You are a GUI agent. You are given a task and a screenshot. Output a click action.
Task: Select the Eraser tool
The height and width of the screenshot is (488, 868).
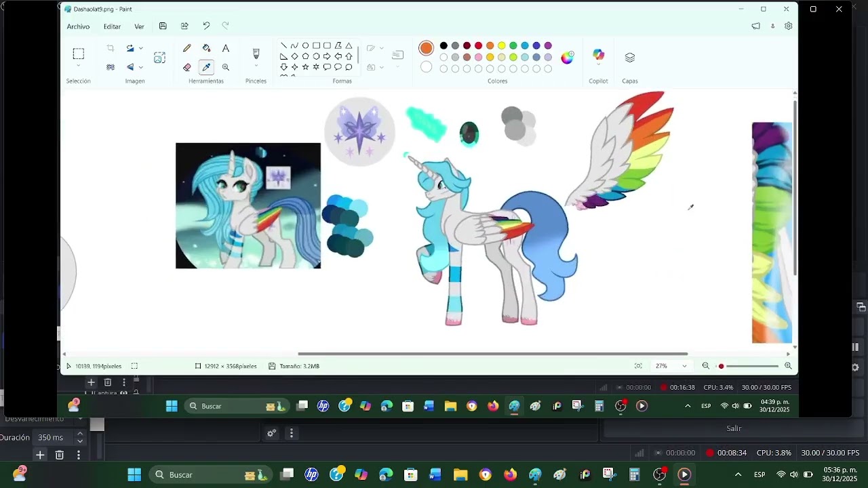click(x=187, y=67)
